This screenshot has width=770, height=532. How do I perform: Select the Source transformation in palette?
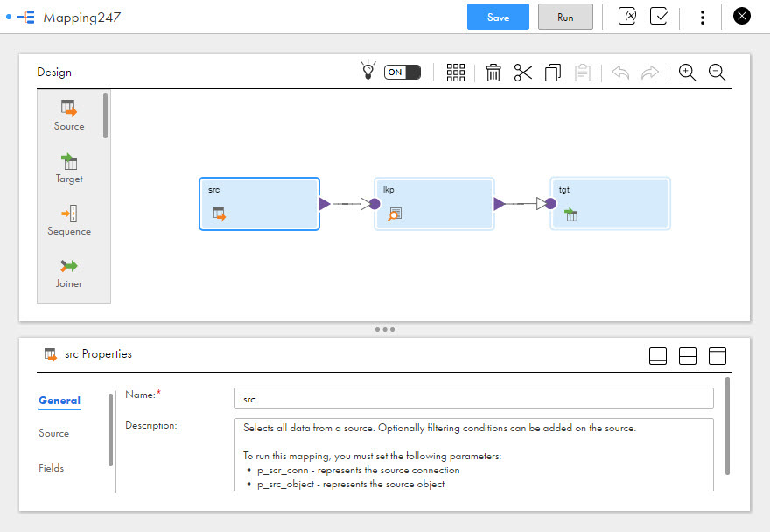coord(69,115)
